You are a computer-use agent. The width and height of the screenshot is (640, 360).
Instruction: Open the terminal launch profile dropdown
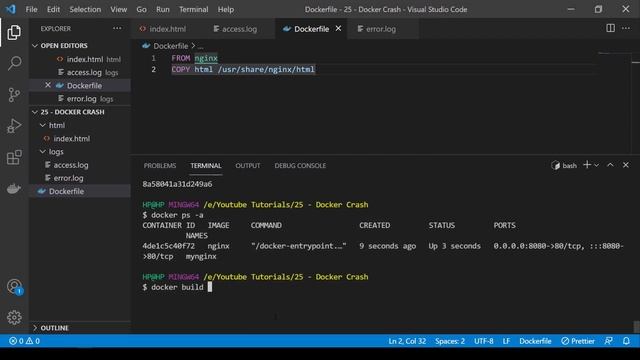(596, 165)
